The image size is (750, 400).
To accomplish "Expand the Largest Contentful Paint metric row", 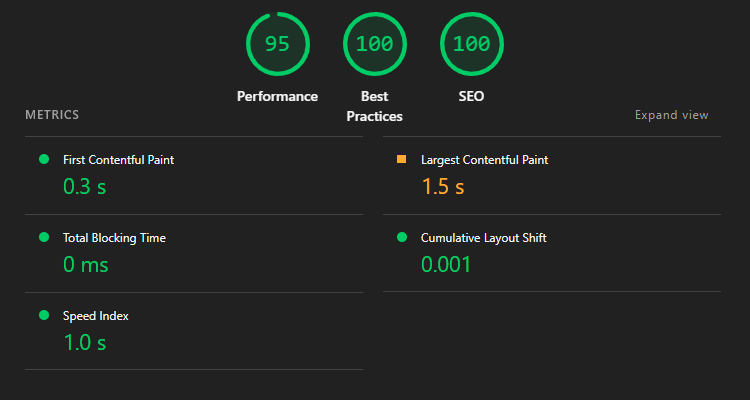I will click(551, 176).
